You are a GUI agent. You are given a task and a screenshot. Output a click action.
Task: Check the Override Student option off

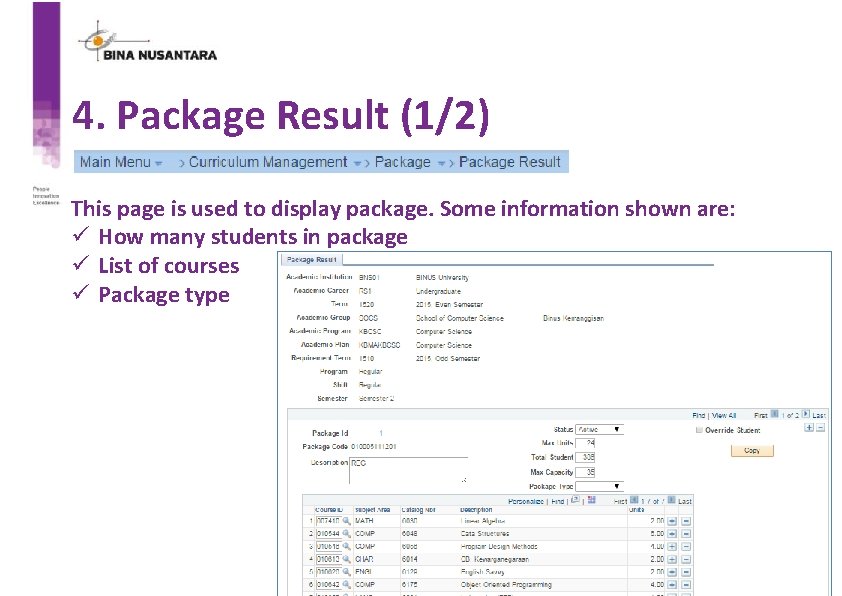click(x=698, y=430)
